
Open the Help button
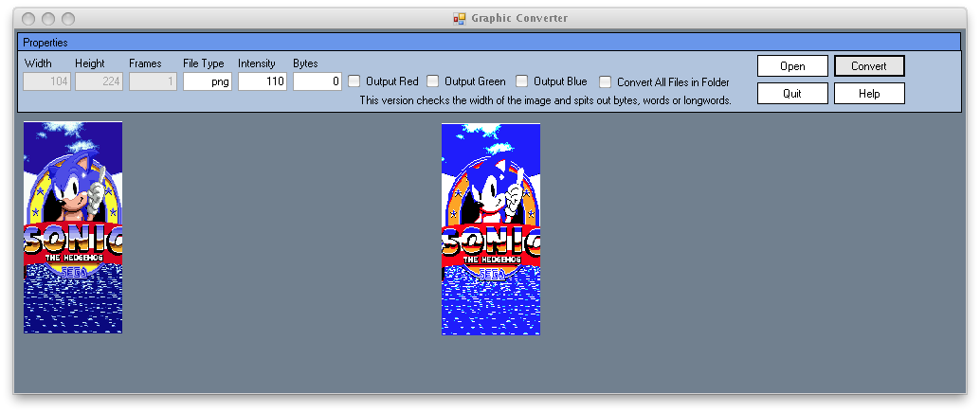[869, 94]
